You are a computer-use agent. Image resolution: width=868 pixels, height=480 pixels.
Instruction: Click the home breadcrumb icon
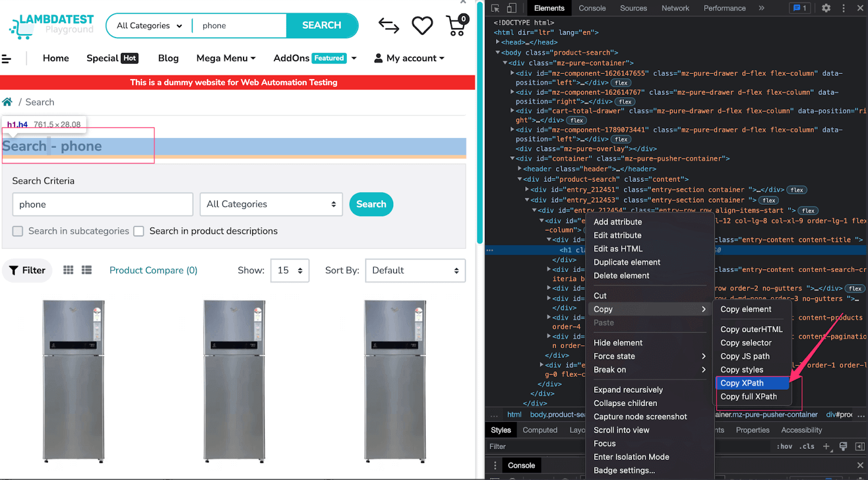(7, 102)
